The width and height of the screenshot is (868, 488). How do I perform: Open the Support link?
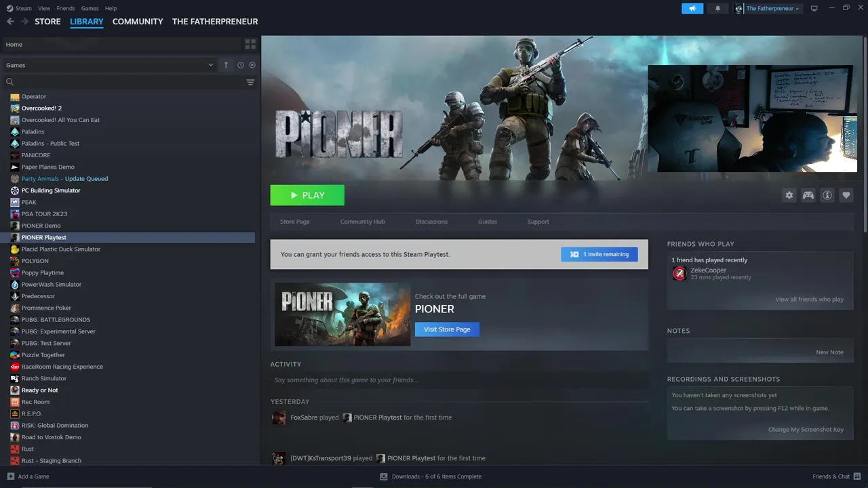[538, 222]
